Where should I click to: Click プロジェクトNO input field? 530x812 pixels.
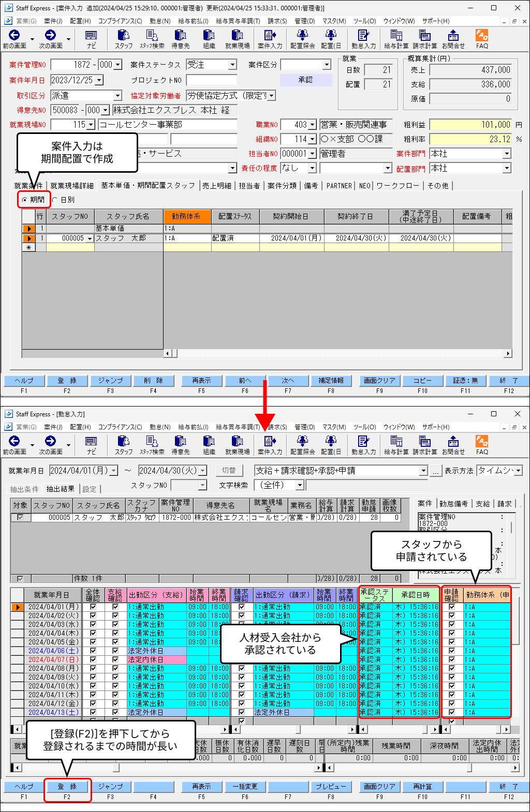coord(212,80)
